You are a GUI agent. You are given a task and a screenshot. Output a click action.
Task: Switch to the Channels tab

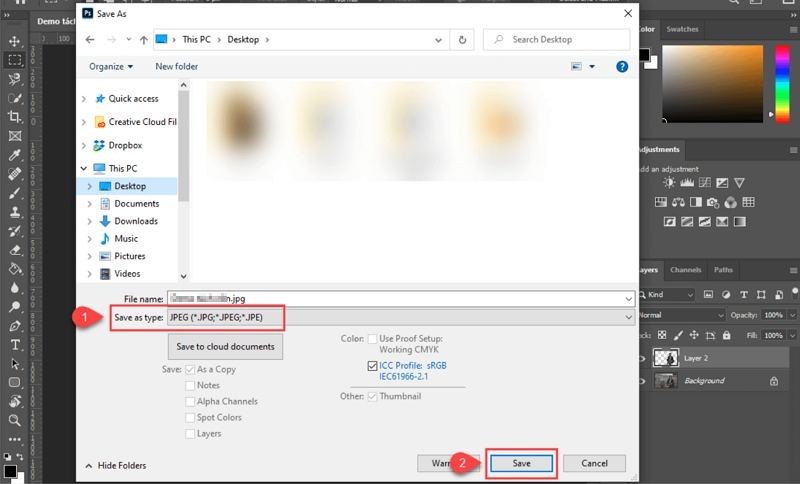[x=685, y=270]
